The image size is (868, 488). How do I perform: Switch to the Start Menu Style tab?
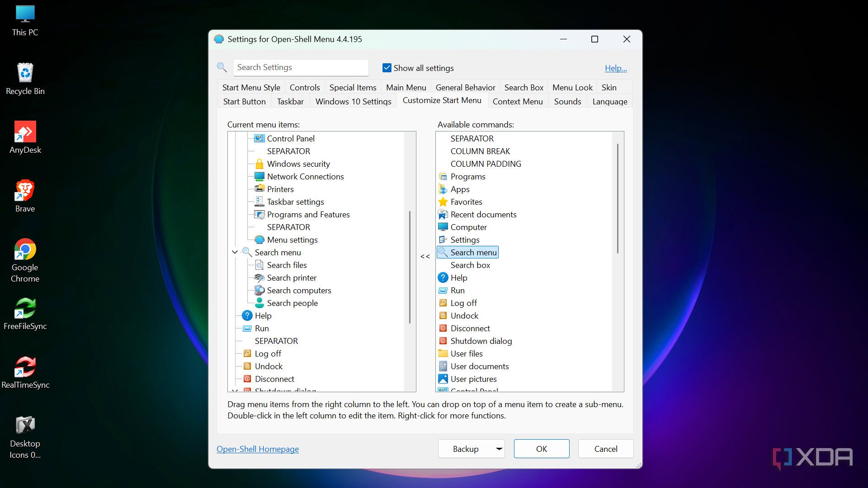(x=251, y=87)
